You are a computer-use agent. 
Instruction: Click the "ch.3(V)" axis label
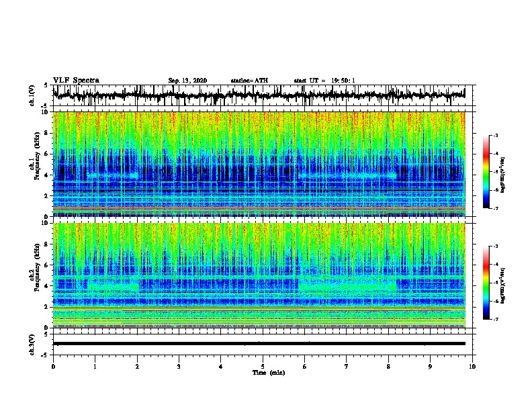coord(32,345)
